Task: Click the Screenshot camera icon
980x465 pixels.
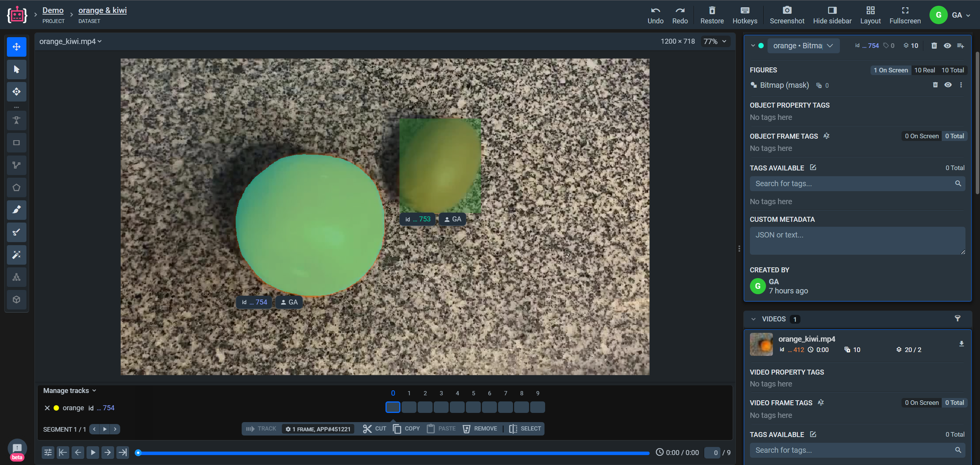Action: pyautogui.click(x=787, y=11)
